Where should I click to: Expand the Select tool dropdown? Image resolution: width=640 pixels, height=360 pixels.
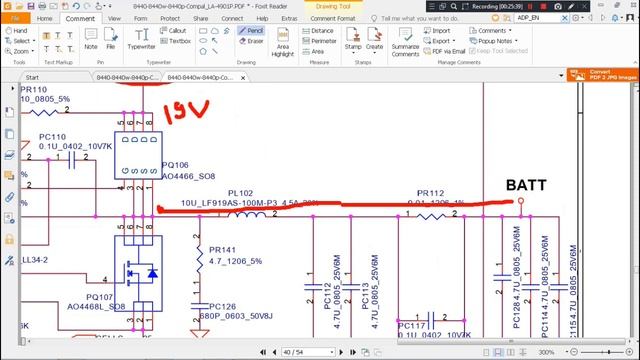click(34, 41)
